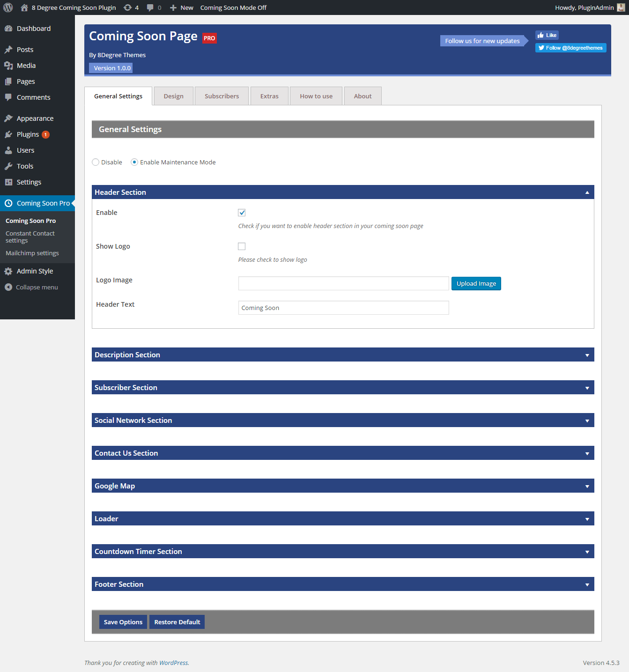
Task: Click the Restore Default button
Action: [177, 622]
